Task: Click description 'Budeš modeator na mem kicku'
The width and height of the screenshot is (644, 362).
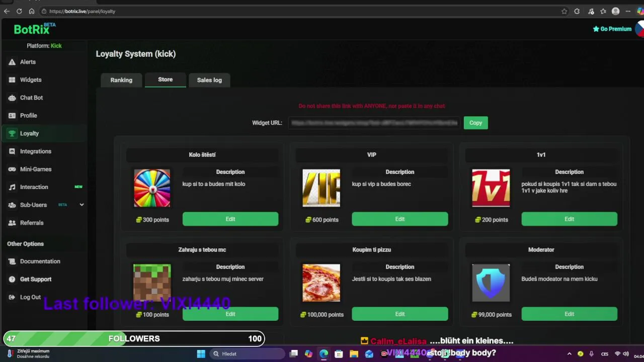Action: [x=559, y=279]
